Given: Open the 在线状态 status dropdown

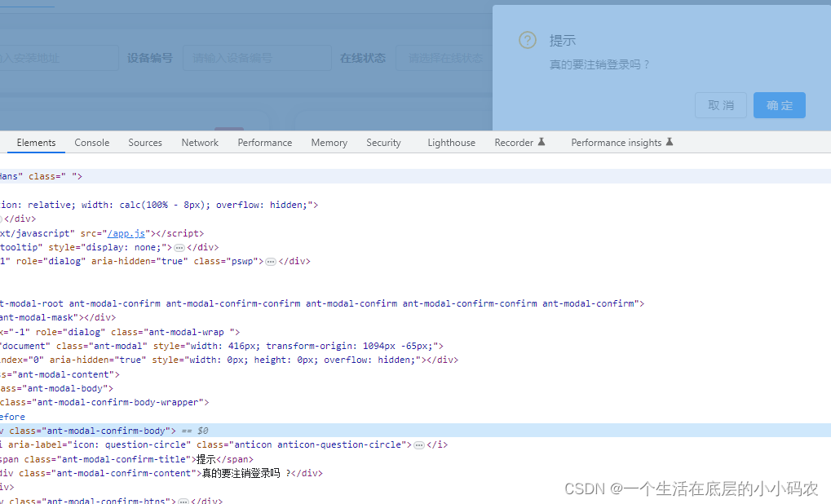Looking at the screenshot, I should coord(444,57).
